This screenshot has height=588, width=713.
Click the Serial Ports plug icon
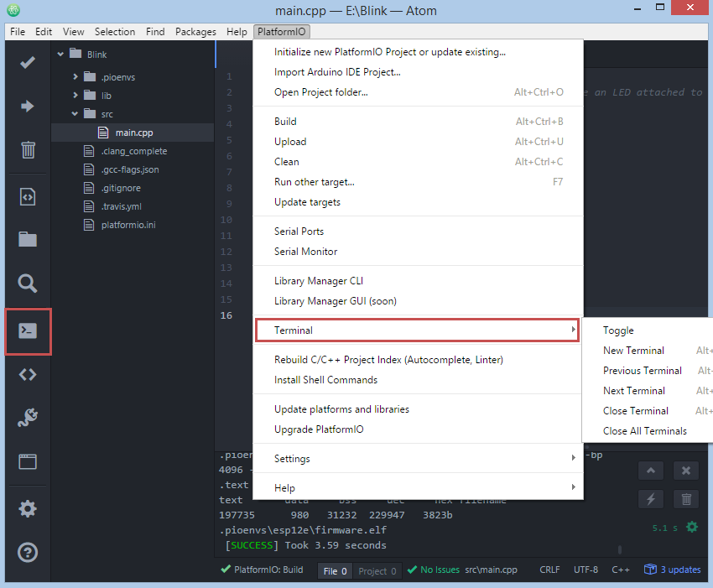point(28,417)
